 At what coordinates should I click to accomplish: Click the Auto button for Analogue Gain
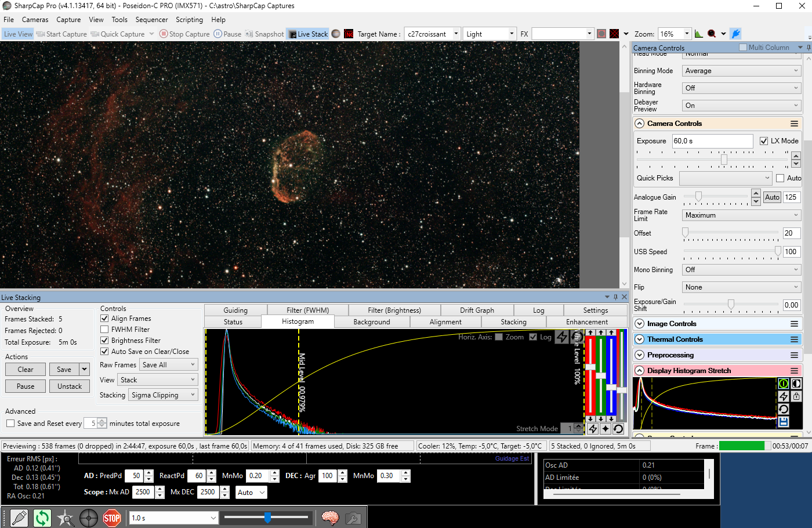click(x=772, y=197)
